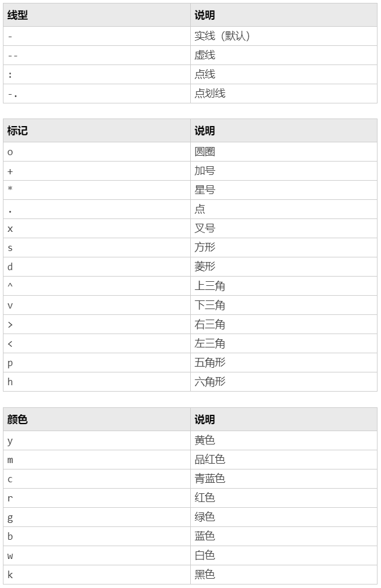
Task: Select the 'y' yellow color code
Action: [x=10, y=442]
